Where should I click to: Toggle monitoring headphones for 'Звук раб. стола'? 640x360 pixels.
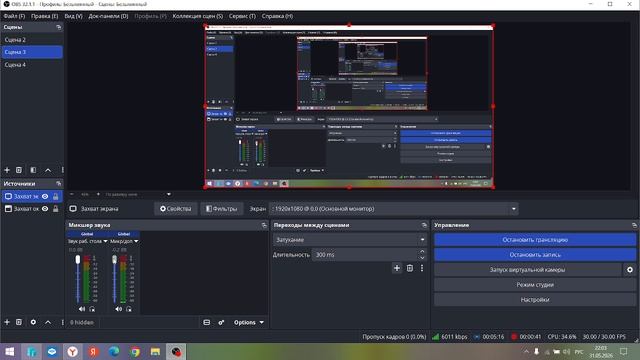click(92, 309)
